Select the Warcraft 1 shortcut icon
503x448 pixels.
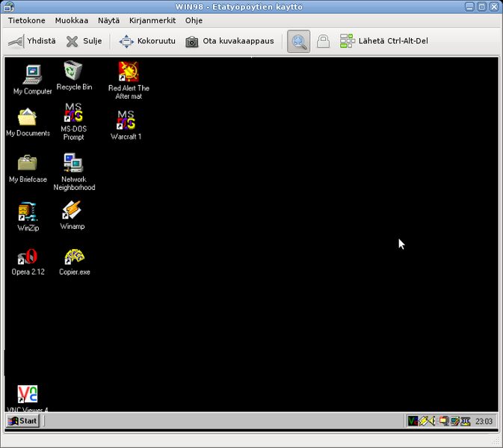tap(126, 120)
